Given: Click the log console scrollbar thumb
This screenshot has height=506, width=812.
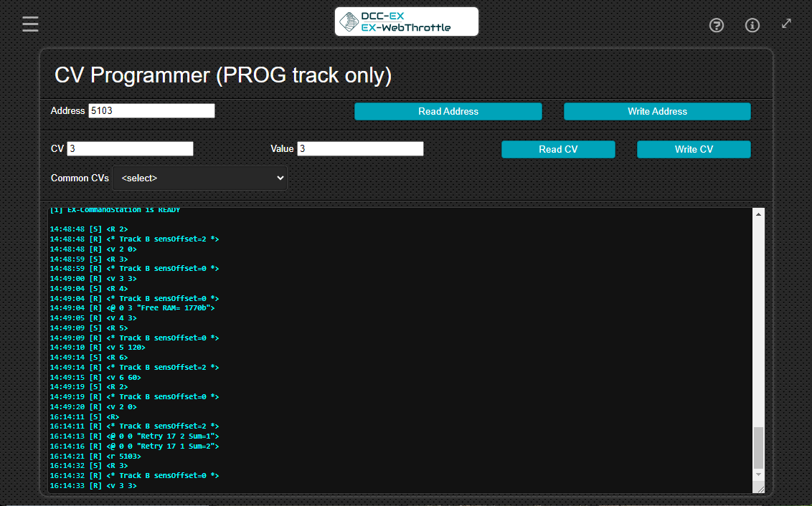Looking at the screenshot, I should click(758, 447).
